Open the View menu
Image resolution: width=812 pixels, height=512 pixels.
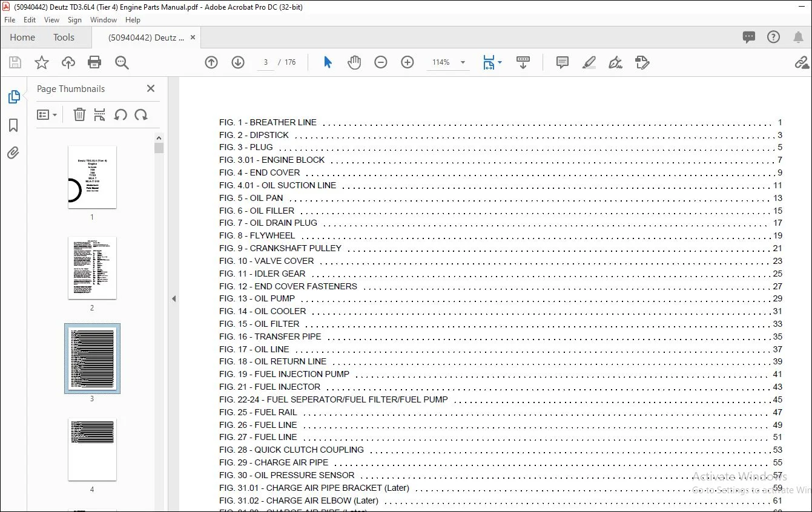click(x=52, y=20)
